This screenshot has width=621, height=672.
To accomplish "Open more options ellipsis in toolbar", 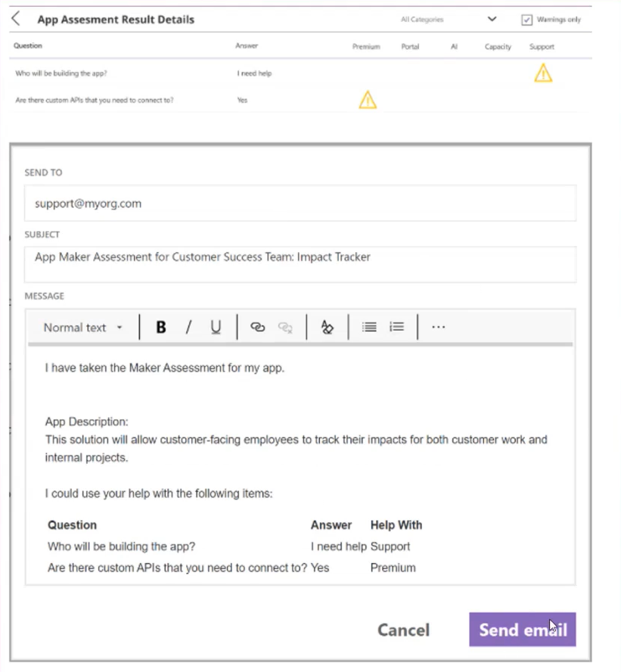I will (438, 327).
